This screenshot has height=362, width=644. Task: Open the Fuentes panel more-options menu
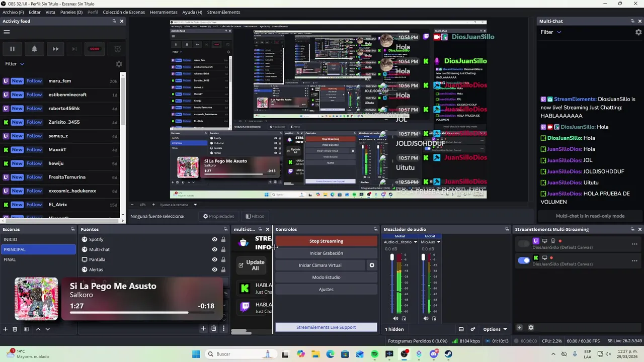(x=223, y=328)
